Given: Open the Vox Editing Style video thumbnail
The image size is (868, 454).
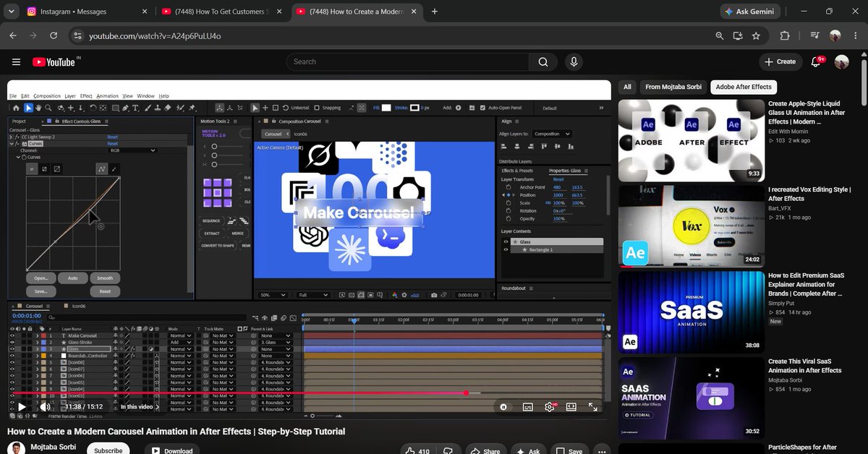Looking at the screenshot, I should pyautogui.click(x=690, y=226).
